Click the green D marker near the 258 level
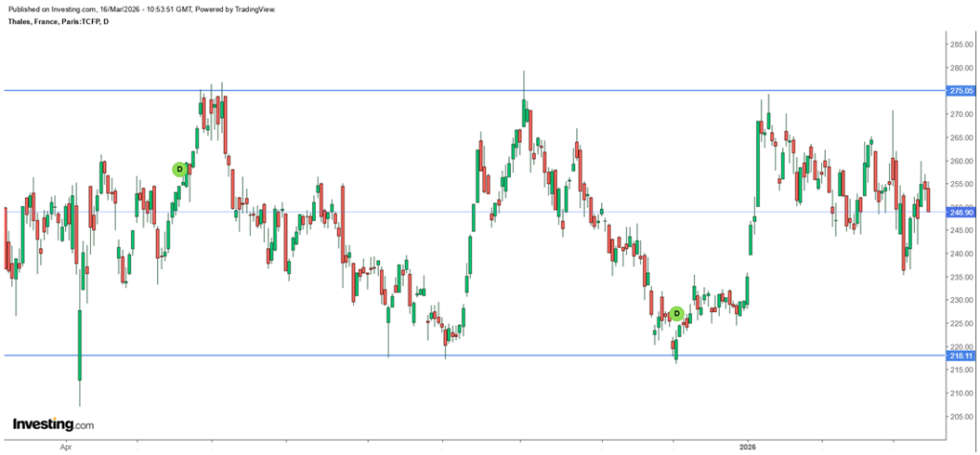 click(179, 170)
